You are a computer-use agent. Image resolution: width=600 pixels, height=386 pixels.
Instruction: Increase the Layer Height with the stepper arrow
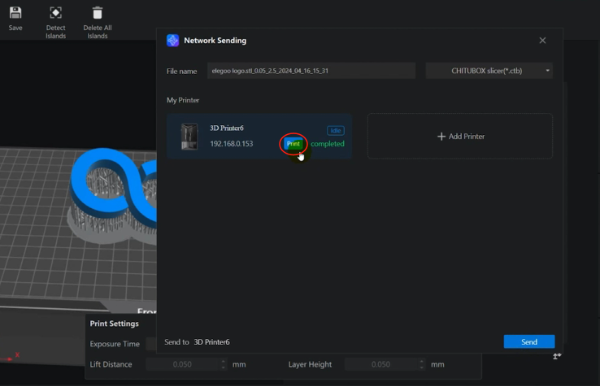tap(421, 361)
